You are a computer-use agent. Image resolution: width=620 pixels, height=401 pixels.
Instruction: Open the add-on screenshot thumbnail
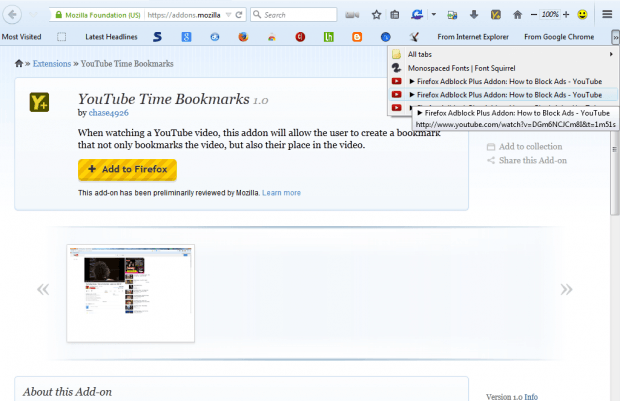coord(130,293)
